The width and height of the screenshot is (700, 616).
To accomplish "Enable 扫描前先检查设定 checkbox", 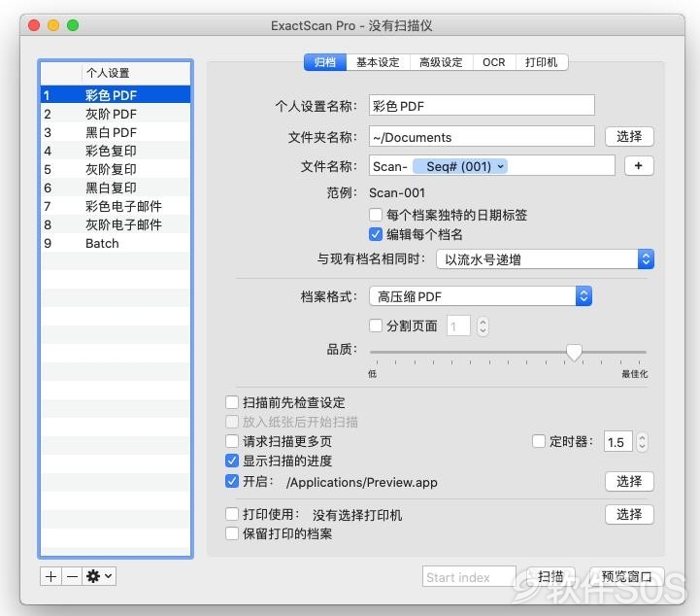I will tap(232, 402).
